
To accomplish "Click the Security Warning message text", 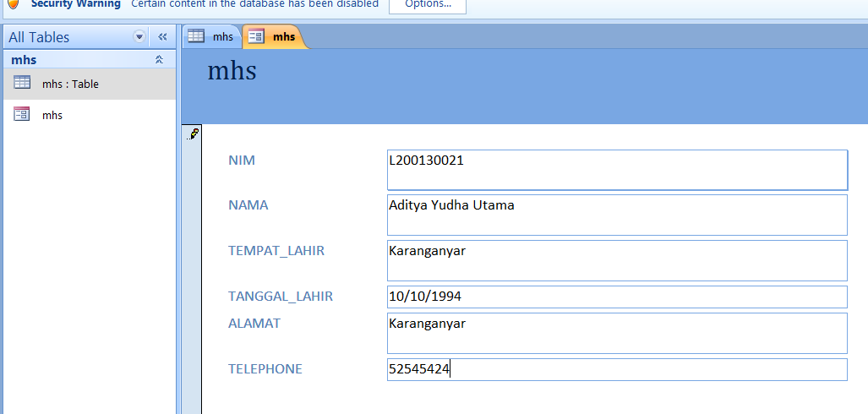I will point(254,3).
